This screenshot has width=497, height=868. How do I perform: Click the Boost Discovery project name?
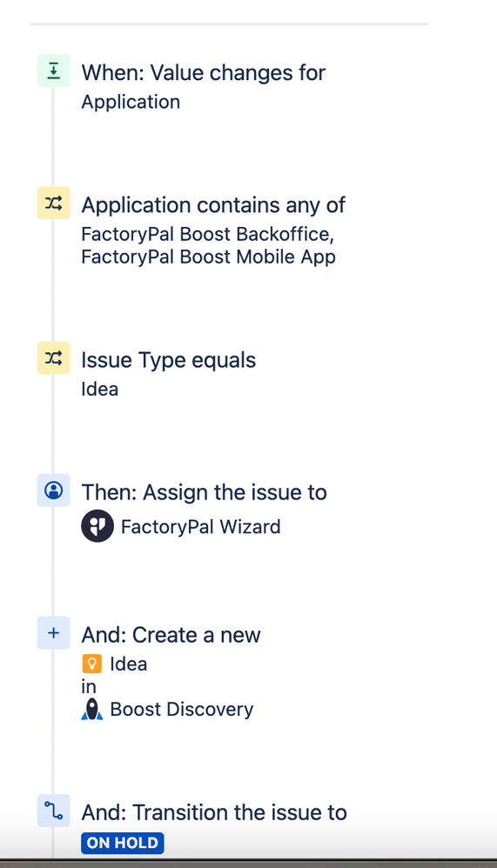[x=182, y=709]
